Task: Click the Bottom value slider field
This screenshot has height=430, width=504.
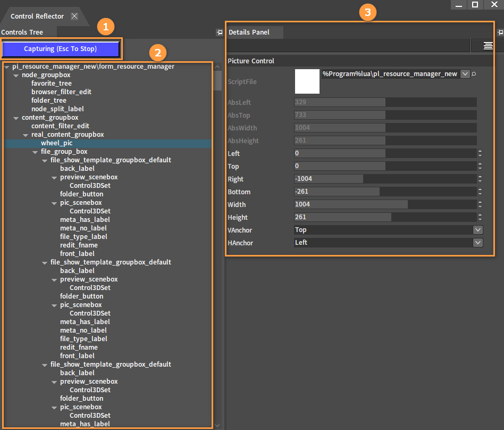Action: pyautogui.click(x=385, y=192)
